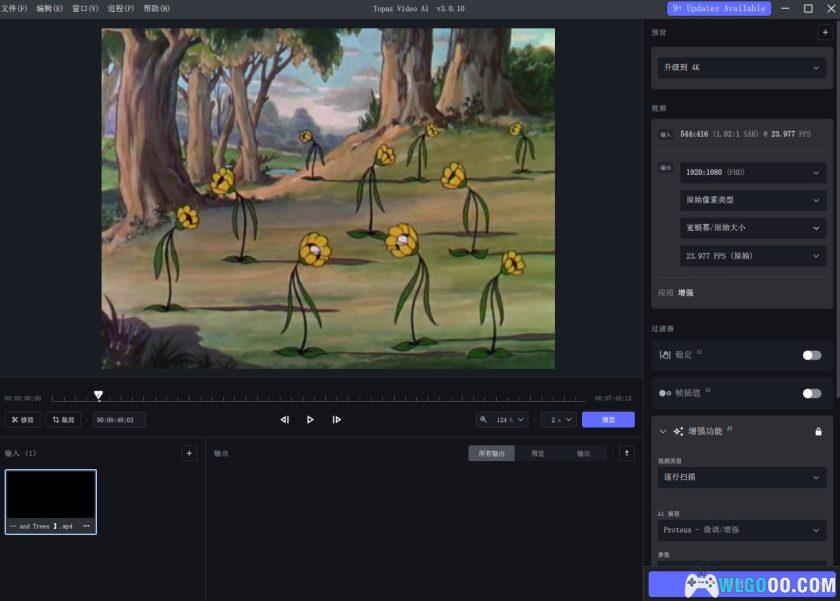The height and width of the screenshot is (601, 840).
Task: Enable the 帧插值 frame interpolation toggle
Action: [811, 393]
